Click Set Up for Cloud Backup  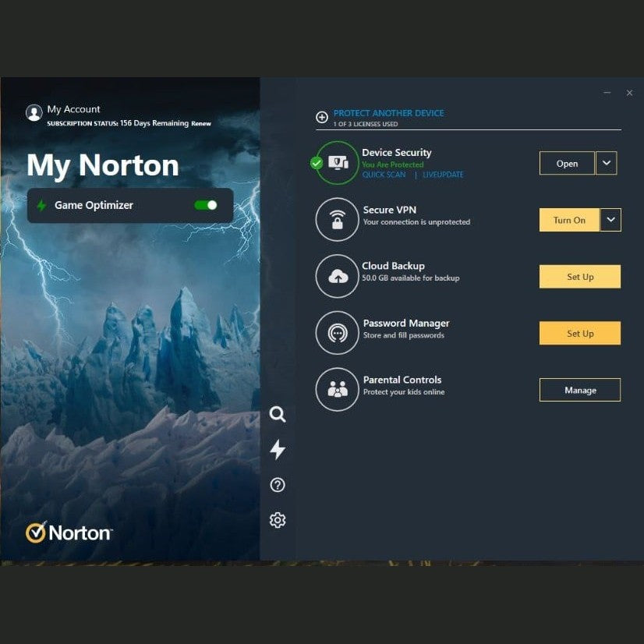tap(580, 277)
